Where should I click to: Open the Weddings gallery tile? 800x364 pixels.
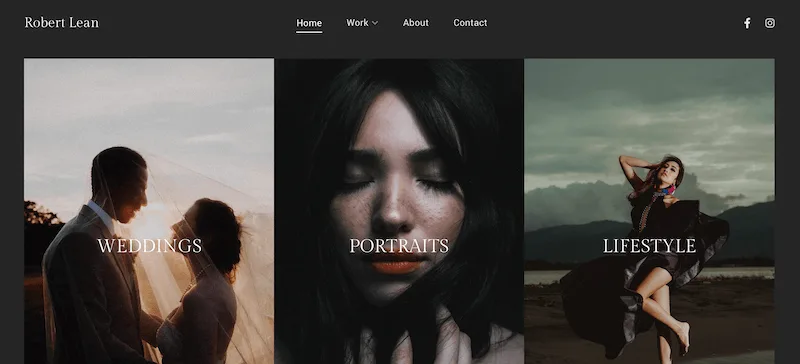click(x=149, y=211)
